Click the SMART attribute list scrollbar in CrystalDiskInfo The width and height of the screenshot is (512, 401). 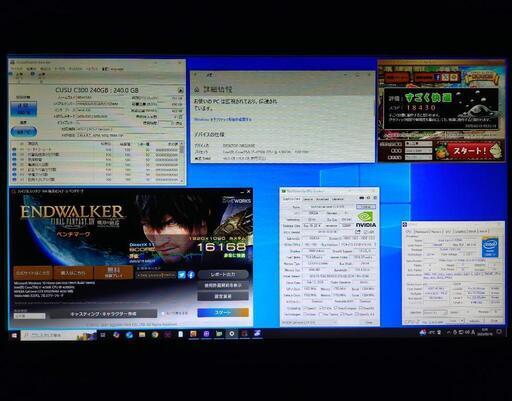click(182, 162)
